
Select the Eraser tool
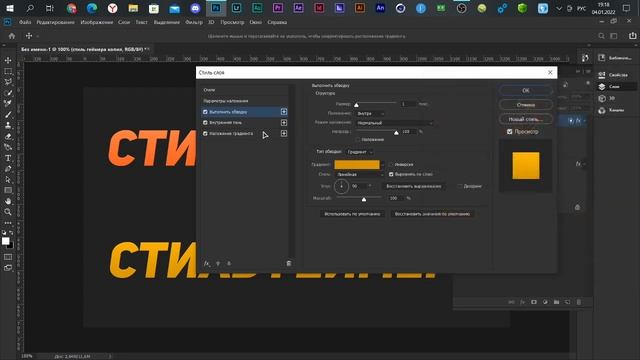point(8,136)
